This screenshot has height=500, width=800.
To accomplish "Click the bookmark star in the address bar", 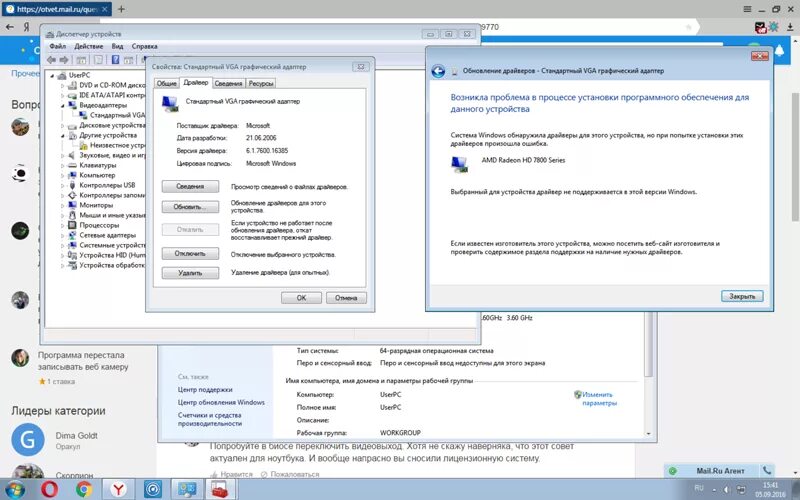I will point(688,27).
